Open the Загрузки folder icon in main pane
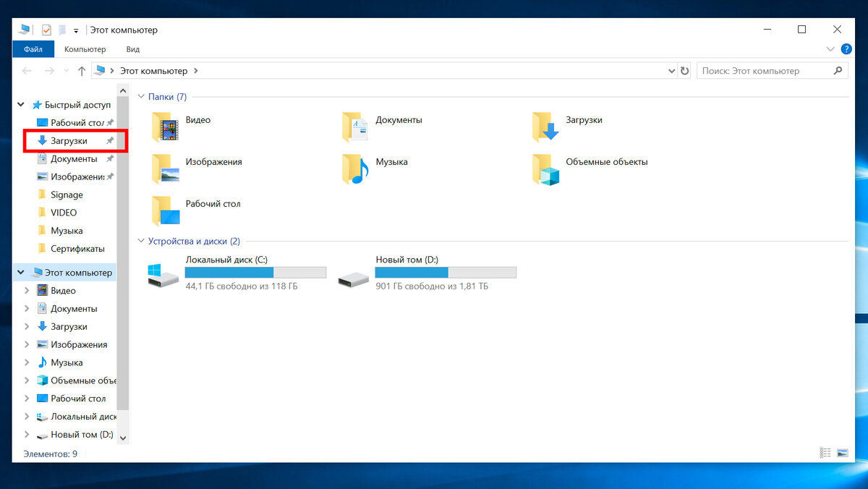Viewport: 868px width, 489px height. click(546, 127)
